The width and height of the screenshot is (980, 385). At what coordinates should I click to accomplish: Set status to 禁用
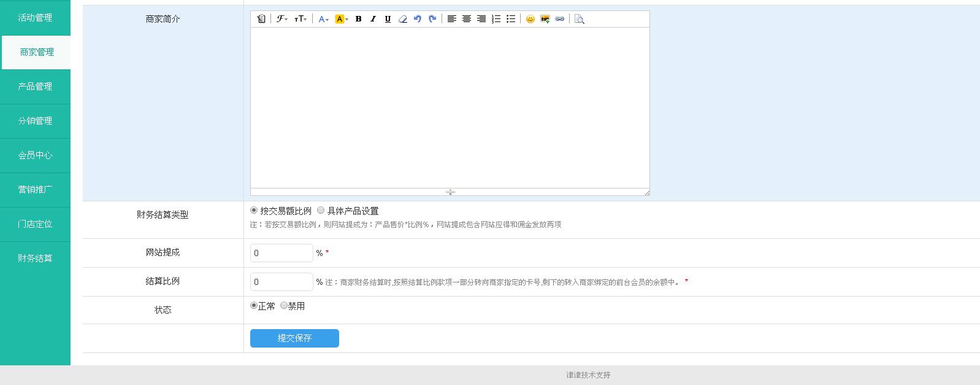(x=284, y=306)
